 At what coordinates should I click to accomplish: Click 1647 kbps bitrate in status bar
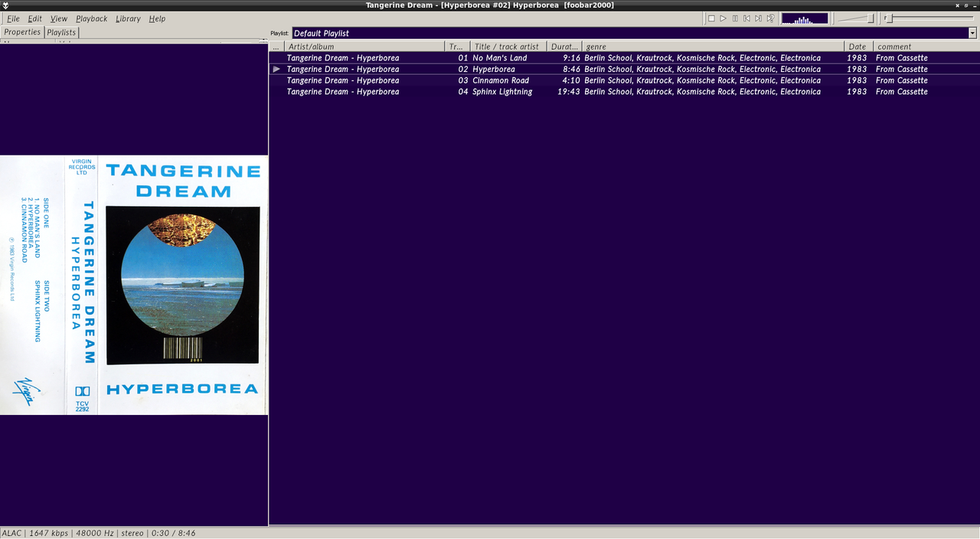tap(47, 533)
